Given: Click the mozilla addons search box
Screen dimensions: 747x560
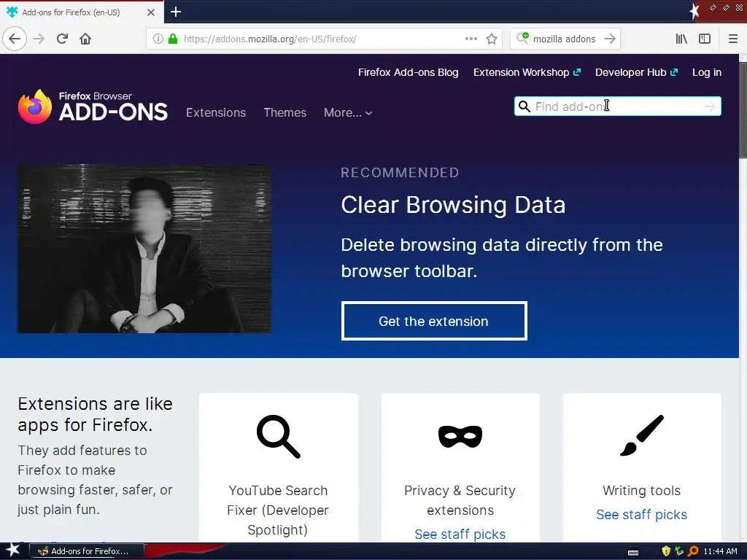Looking at the screenshot, I should point(565,39).
